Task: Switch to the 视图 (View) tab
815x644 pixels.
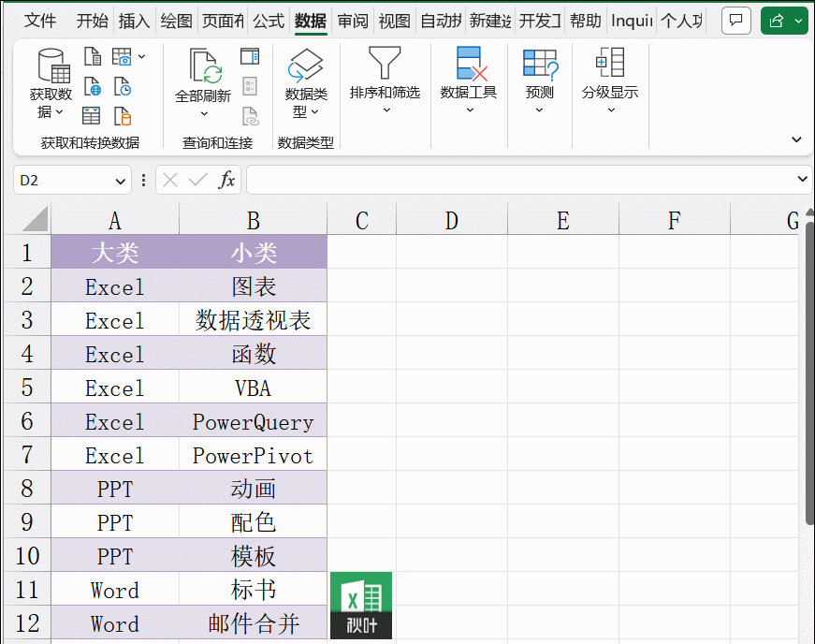Action: pyautogui.click(x=395, y=21)
